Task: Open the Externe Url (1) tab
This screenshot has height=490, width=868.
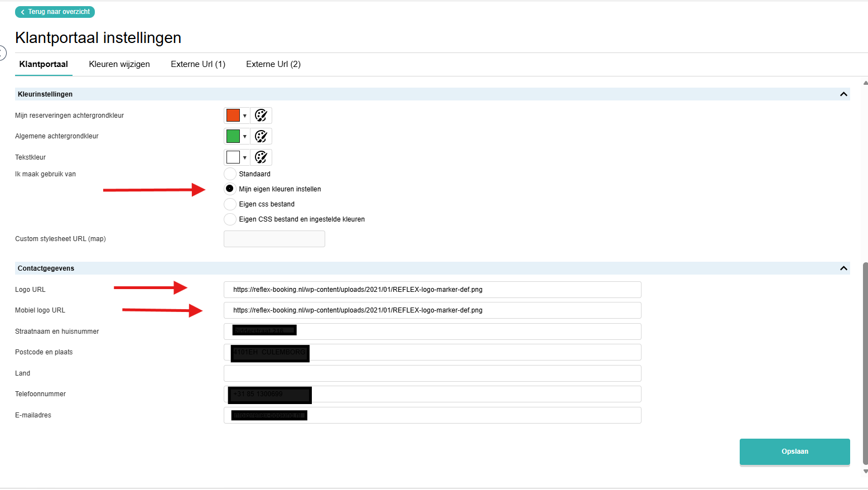Action: 198,64
